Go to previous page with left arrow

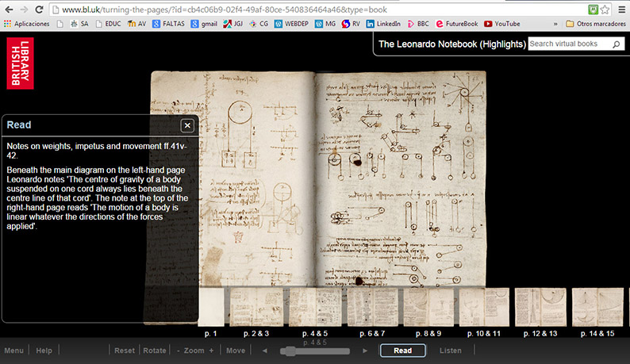(265, 351)
